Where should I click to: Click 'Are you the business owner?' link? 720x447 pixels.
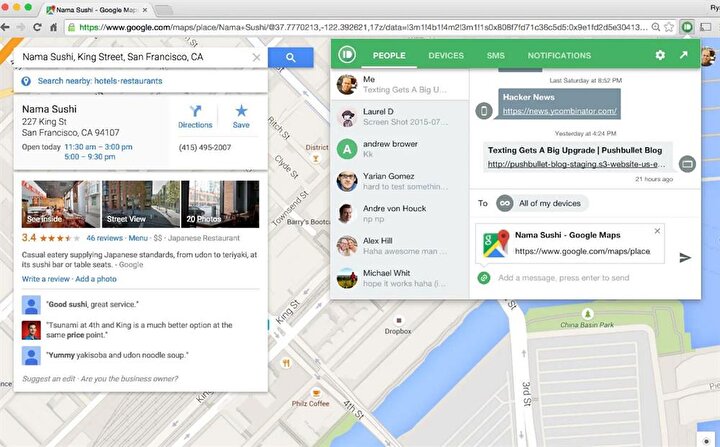[129, 379]
